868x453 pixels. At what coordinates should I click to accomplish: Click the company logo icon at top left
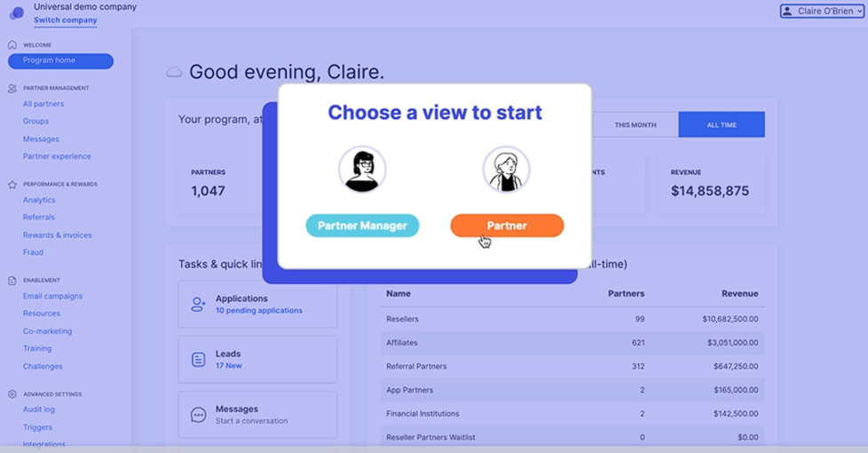click(17, 13)
